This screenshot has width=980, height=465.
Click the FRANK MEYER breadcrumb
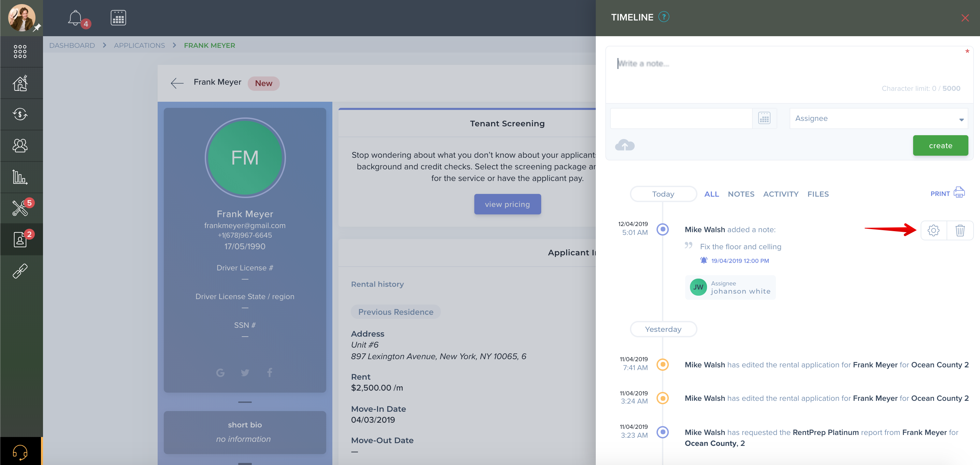coord(209,45)
